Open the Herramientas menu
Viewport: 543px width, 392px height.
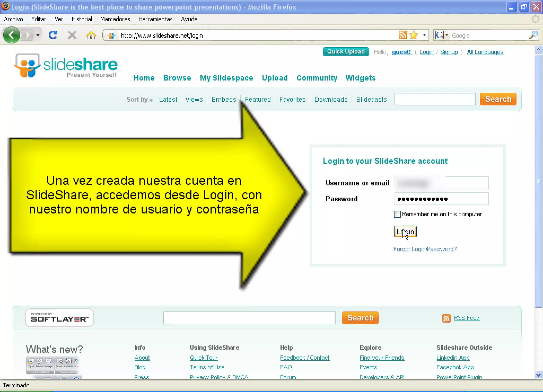(155, 19)
